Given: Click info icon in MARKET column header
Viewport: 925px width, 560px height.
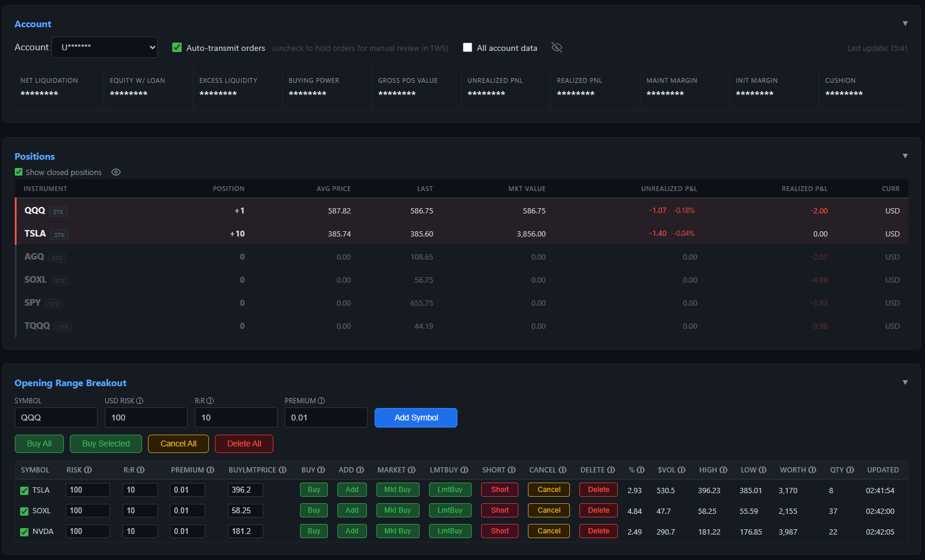Looking at the screenshot, I should click(412, 470).
